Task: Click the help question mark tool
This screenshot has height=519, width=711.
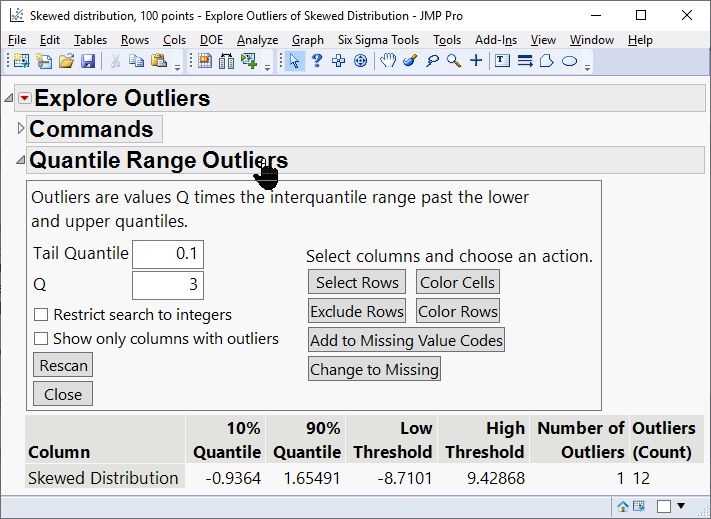Action: [316, 61]
